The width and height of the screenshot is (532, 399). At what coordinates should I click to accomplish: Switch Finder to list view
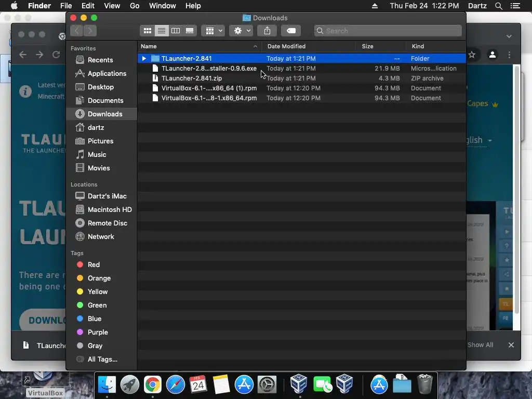pos(162,31)
